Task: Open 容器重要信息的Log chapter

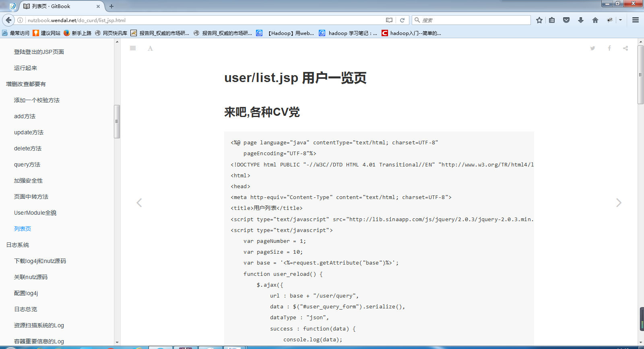Action: pos(39,341)
